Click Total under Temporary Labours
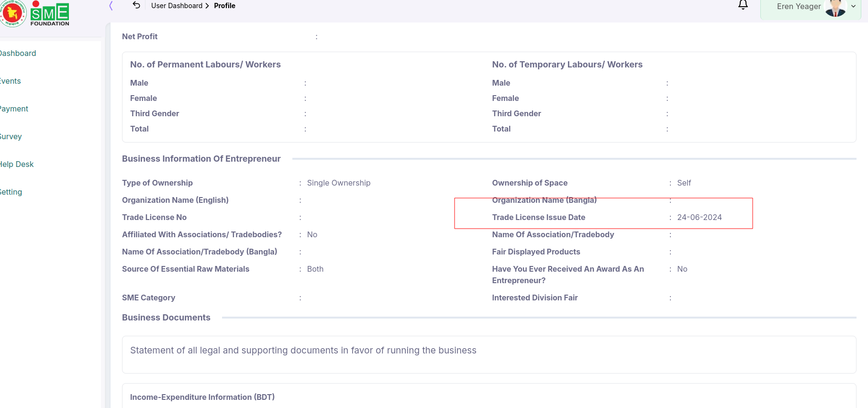The image size is (868, 408). [501, 129]
